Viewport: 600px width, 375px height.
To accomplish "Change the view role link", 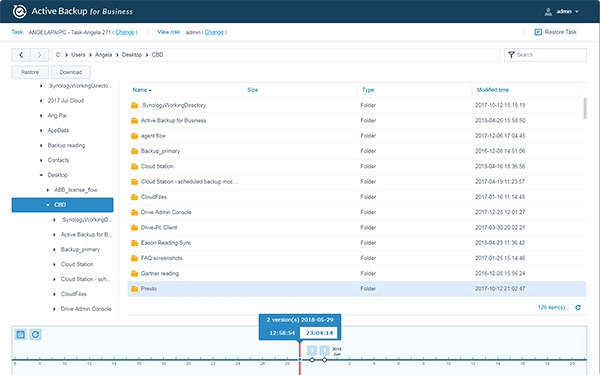I will [x=214, y=32].
